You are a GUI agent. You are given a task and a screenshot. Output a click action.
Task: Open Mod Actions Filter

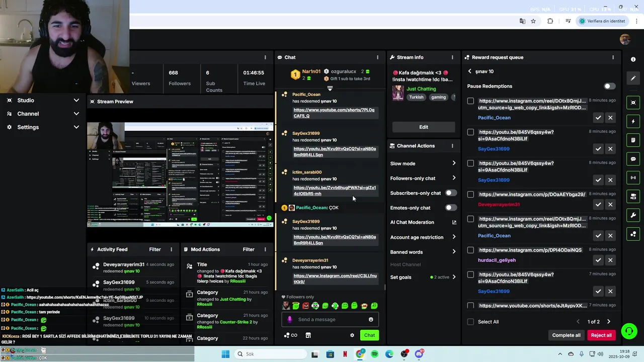pos(249,249)
